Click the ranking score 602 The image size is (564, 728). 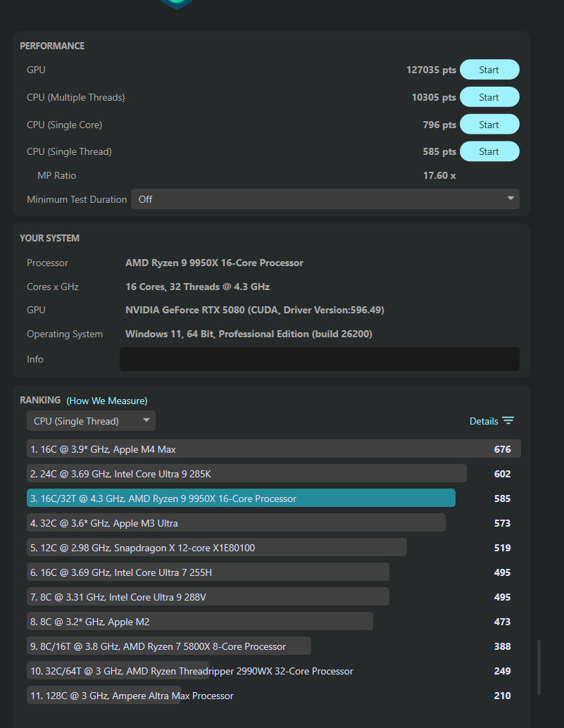tap(502, 474)
